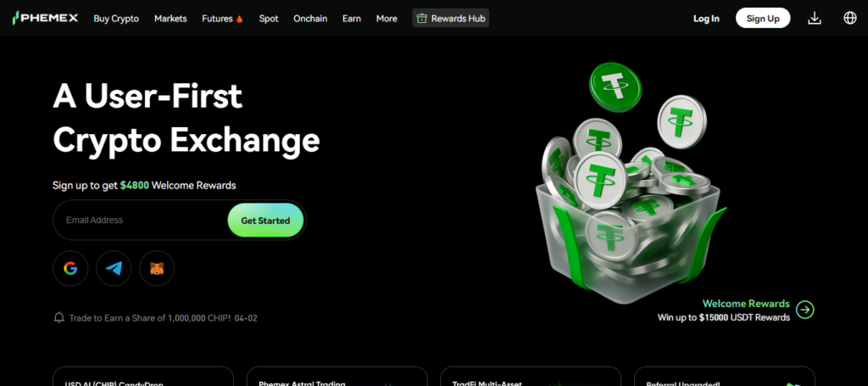Open the Buy Crypto menu
868x386 pixels.
116,19
